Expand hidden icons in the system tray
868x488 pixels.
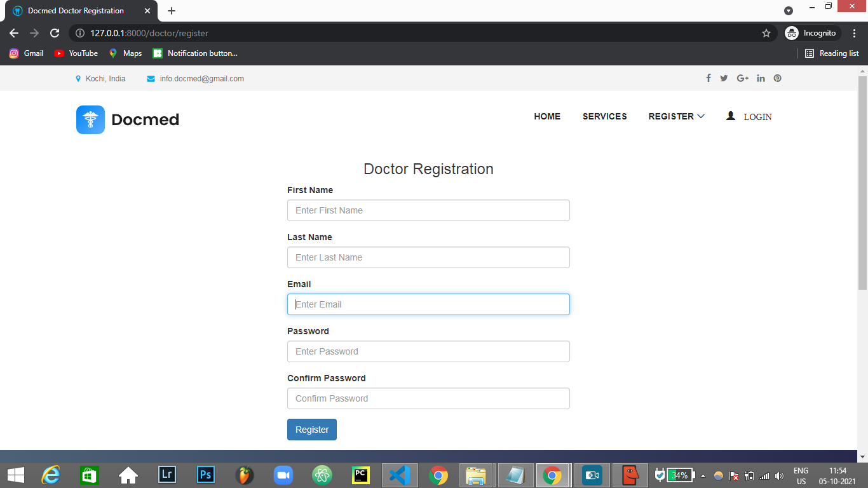pos(702,475)
